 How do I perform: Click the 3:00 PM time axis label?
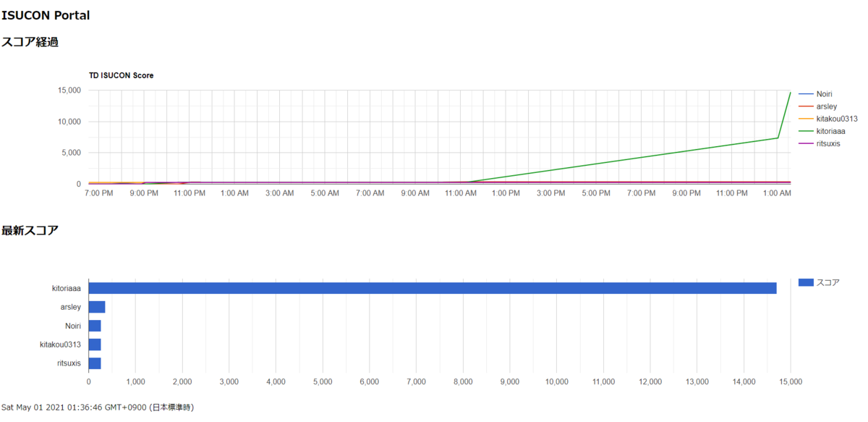(x=551, y=193)
